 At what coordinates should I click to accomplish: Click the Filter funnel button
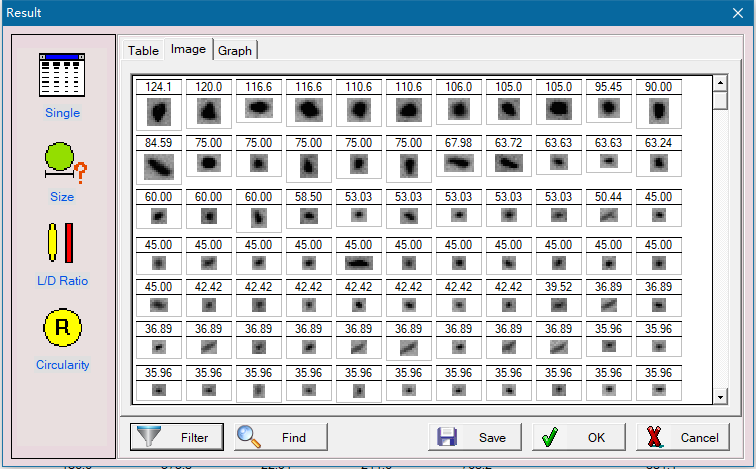click(x=176, y=437)
